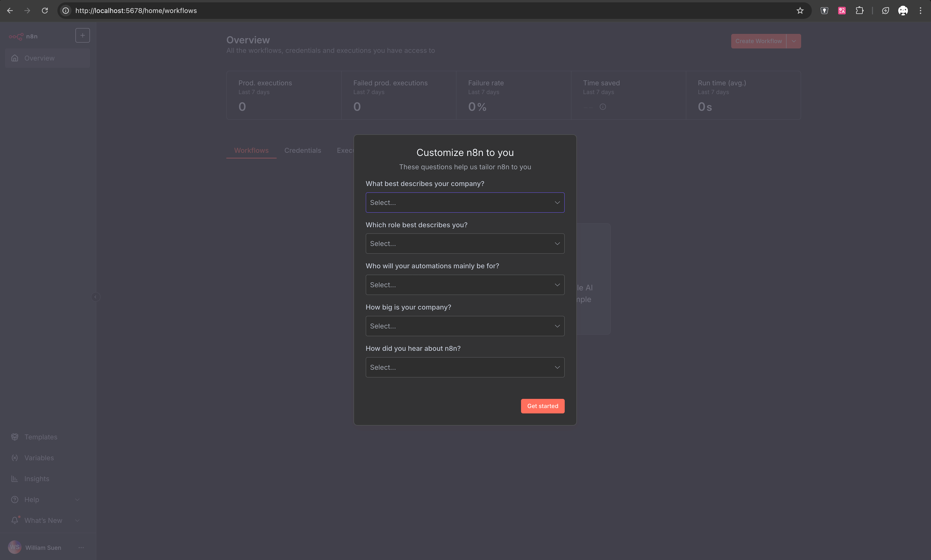Open the William Suen ellipsis menu
931x560 pixels.
(81, 548)
